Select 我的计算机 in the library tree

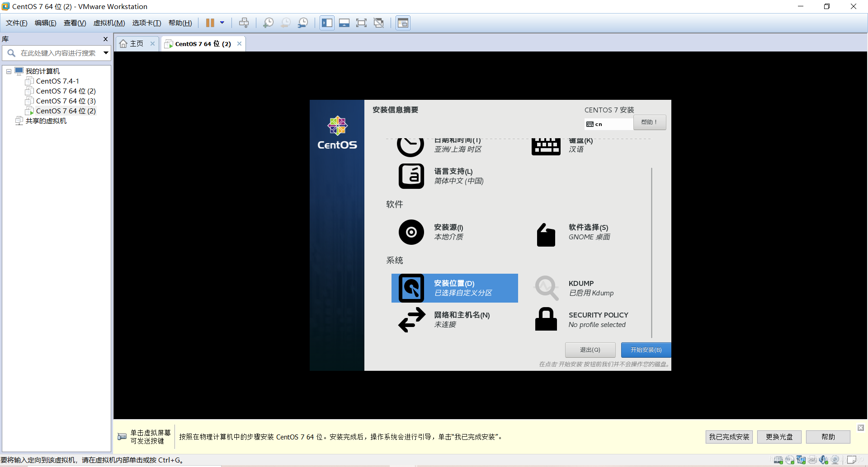coord(42,71)
